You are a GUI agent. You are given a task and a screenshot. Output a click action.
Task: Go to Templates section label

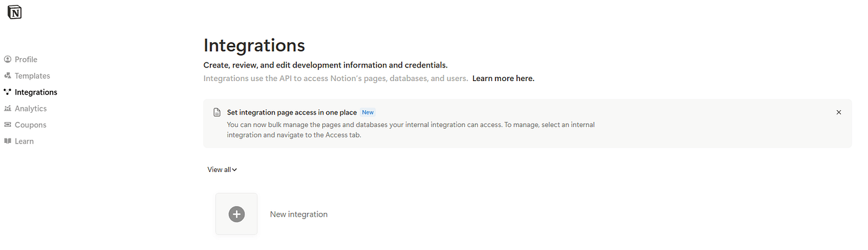pos(32,75)
